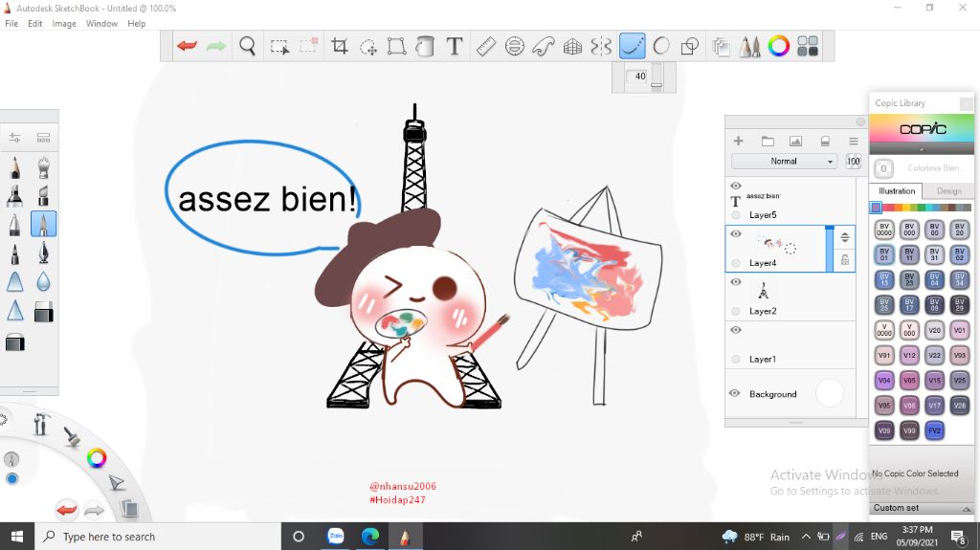This screenshot has height=550, width=980.
Task: Select the Crop tool in toolbar
Action: tap(339, 46)
